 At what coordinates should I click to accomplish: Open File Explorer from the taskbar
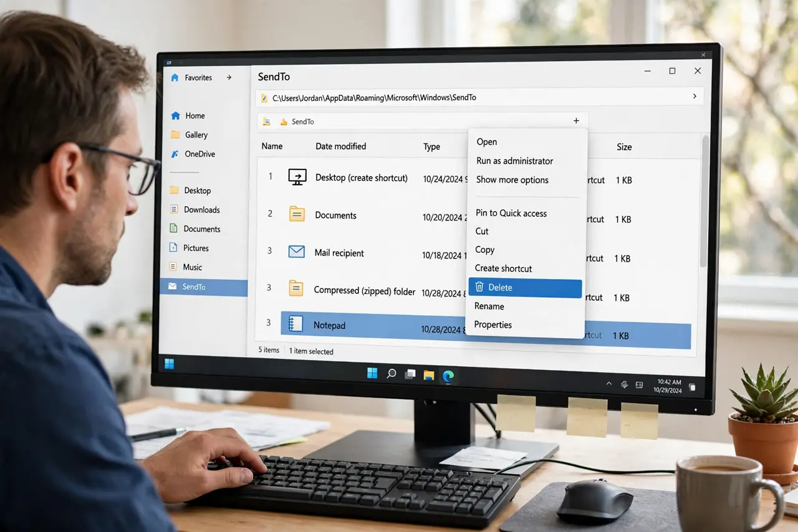coord(429,375)
